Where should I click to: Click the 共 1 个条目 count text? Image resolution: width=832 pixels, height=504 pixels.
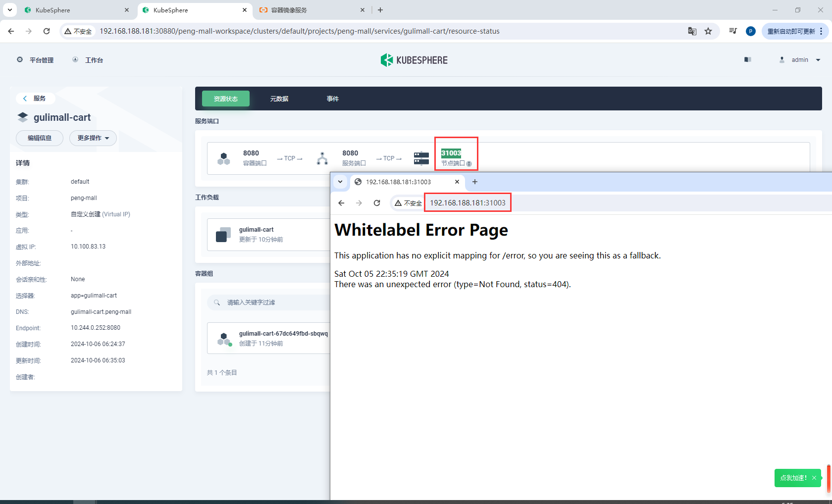tap(222, 373)
